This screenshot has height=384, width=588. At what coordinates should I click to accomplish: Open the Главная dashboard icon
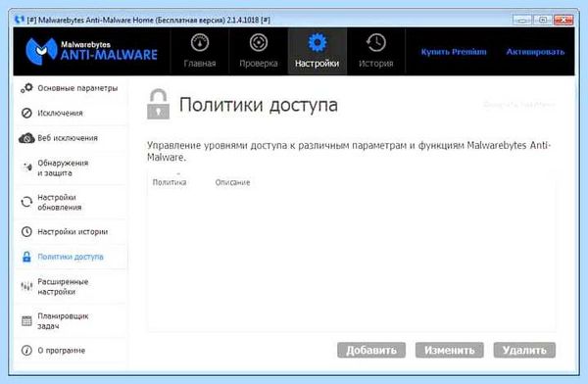click(x=200, y=43)
